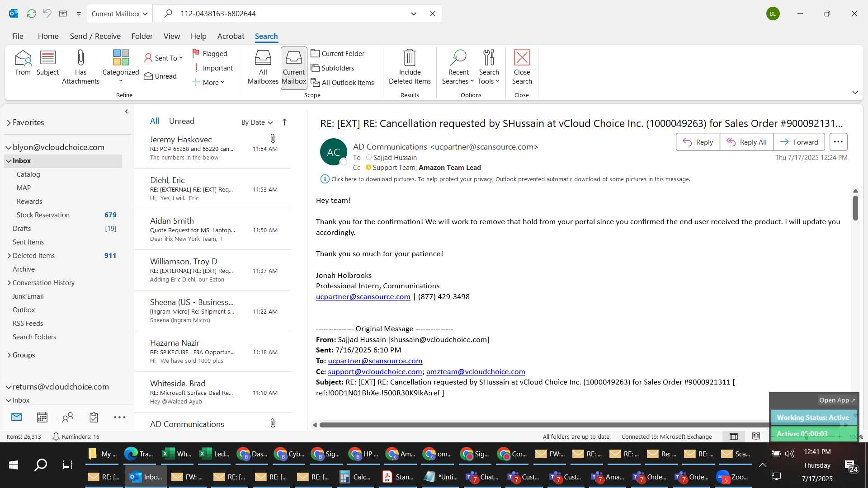Open the Stock Reservation folder
The height and width of the screenshot is (488, 868).
[x=63, y=215]
